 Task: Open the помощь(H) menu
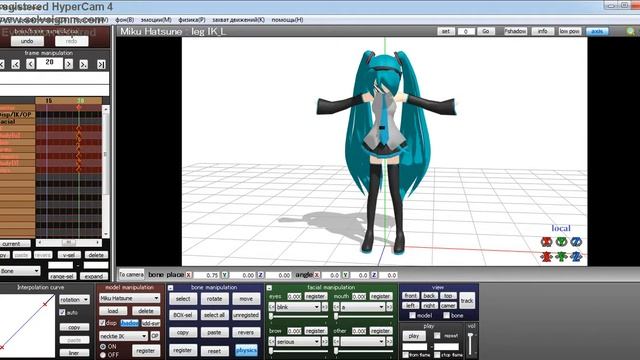(287, 20)
